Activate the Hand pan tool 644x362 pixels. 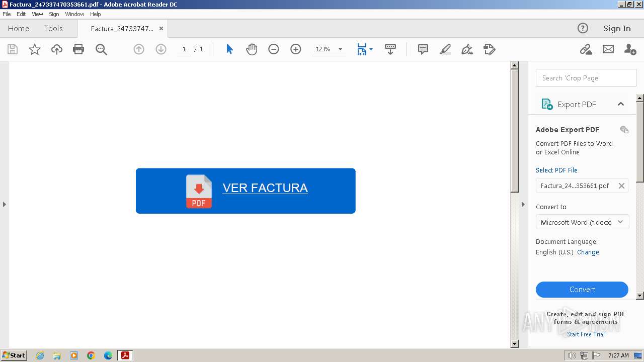[x=252, y=49]
